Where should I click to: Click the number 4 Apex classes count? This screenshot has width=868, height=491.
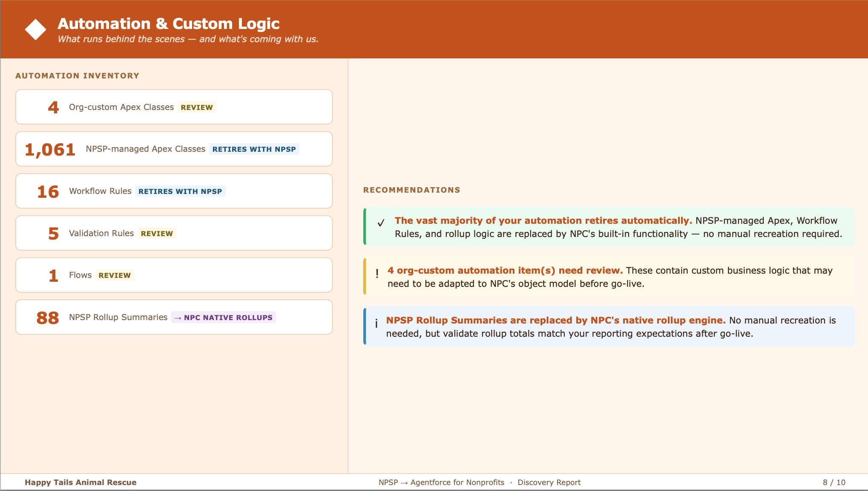tap(53, 107)
